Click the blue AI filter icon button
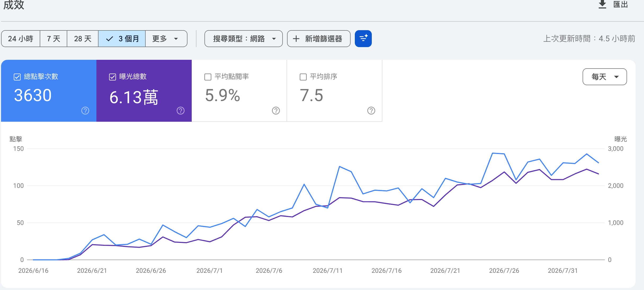 click(363, 39)
